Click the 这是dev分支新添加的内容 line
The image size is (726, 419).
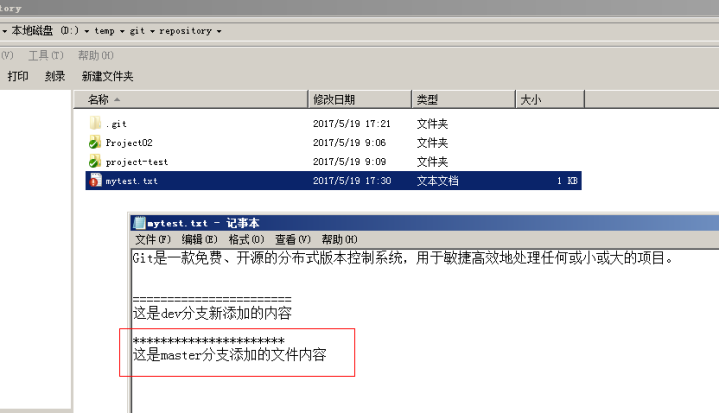[212, 313]
